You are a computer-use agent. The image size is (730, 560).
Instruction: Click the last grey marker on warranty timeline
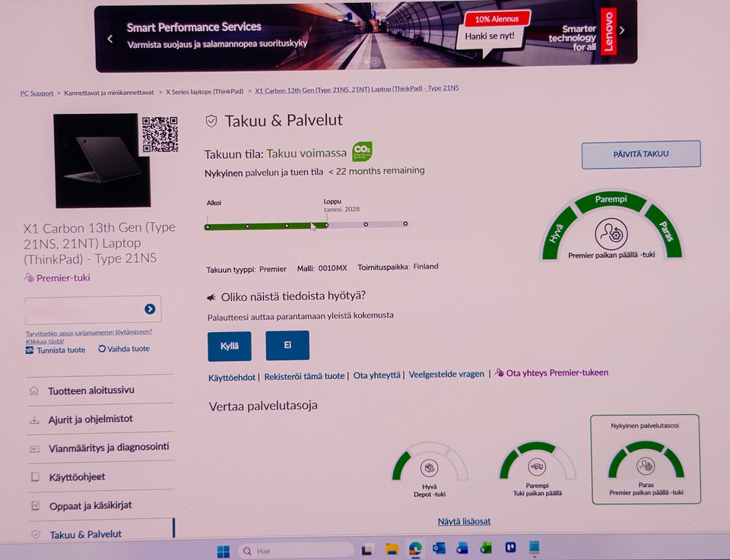coord(405,223)
